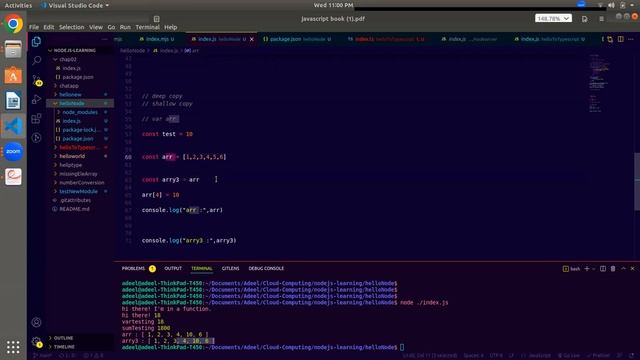Open the Selection menu

pyautogui.click(x=71, y=27)
